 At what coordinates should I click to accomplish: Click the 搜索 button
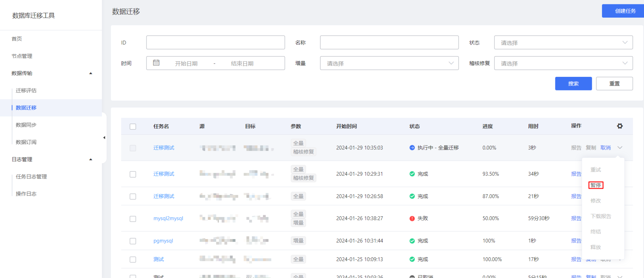coord(573,84)
